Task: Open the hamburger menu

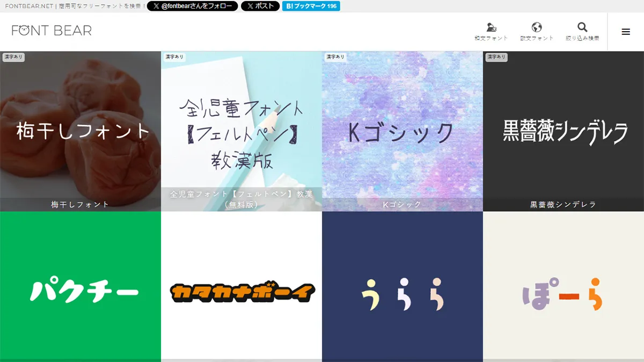Action: tap(626, 31)
